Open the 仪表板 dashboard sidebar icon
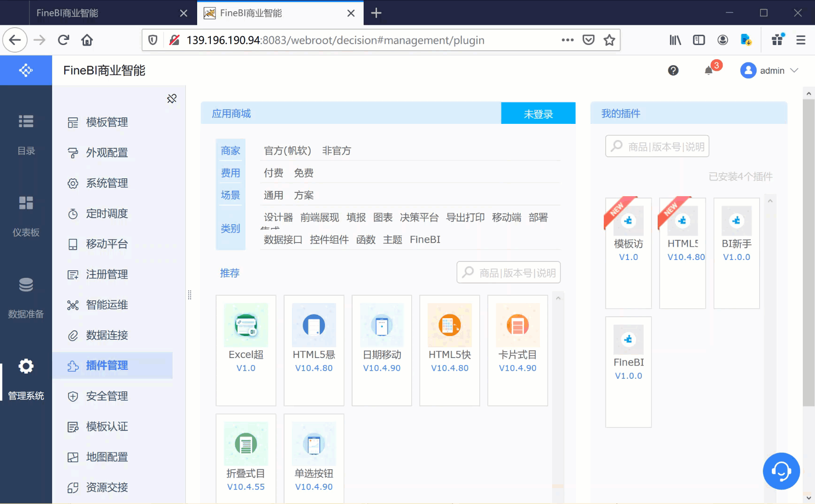 pos(26,203)
